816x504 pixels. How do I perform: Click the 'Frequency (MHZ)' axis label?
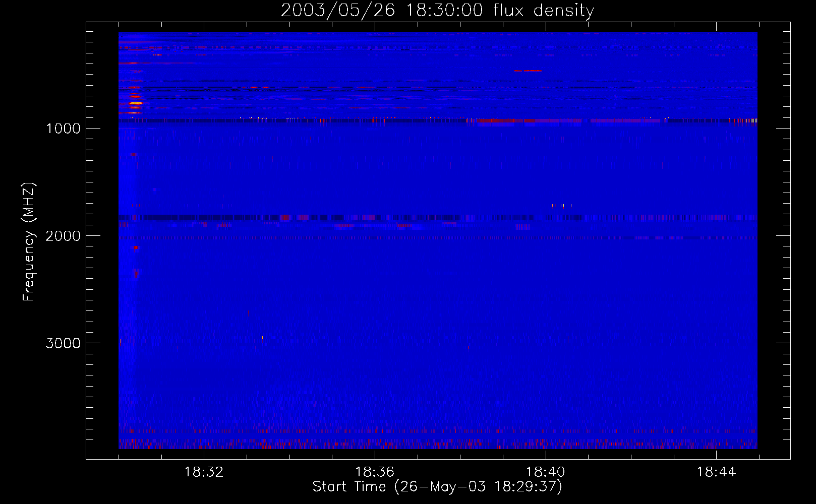[29, 242]
